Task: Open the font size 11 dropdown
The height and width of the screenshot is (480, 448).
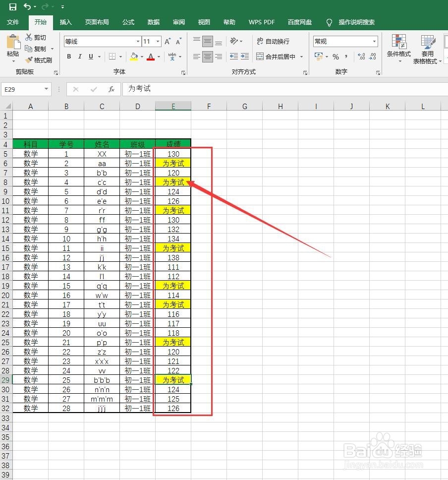Action: click(158, 41)
